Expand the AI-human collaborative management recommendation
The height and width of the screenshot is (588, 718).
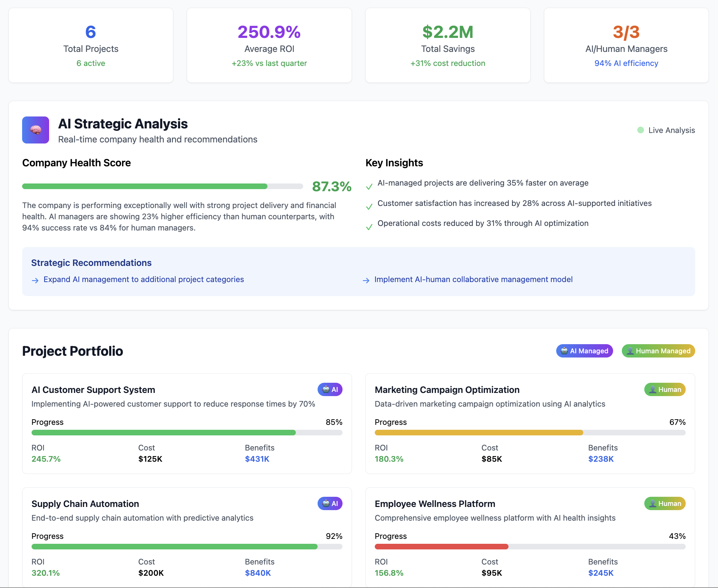pyautogui.click(x=473, y=280)
